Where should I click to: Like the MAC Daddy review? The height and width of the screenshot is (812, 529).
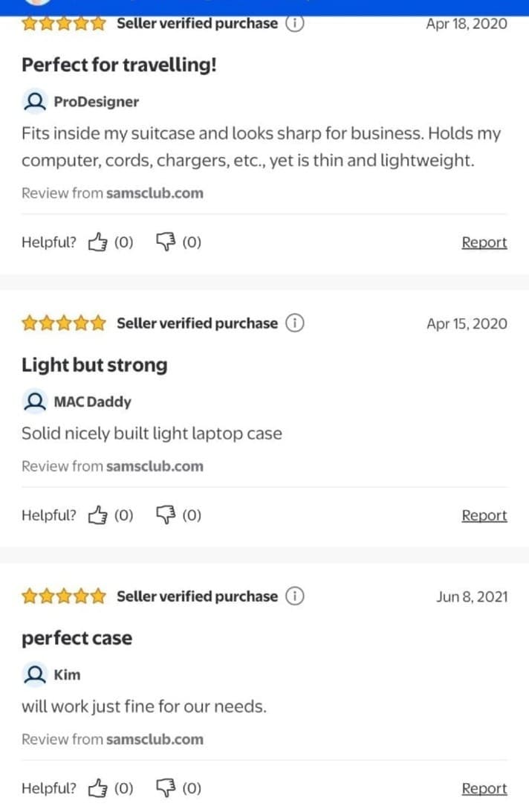click(98, 515)
